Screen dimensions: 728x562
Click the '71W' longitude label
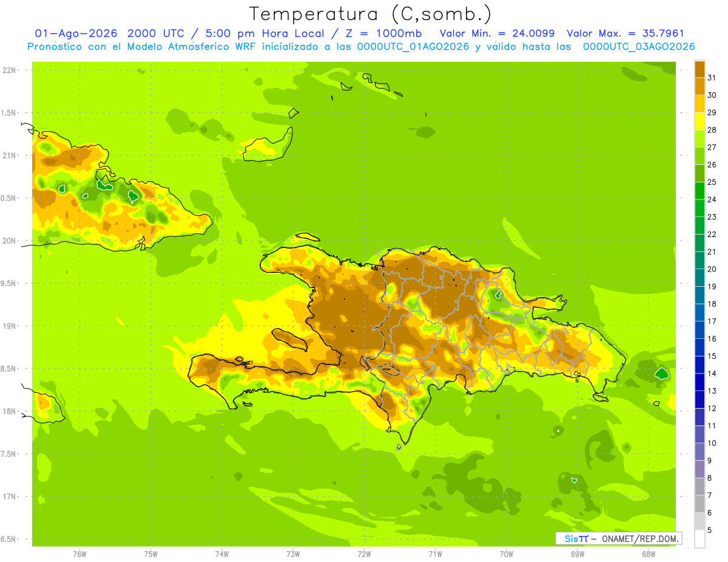[435, 554]
